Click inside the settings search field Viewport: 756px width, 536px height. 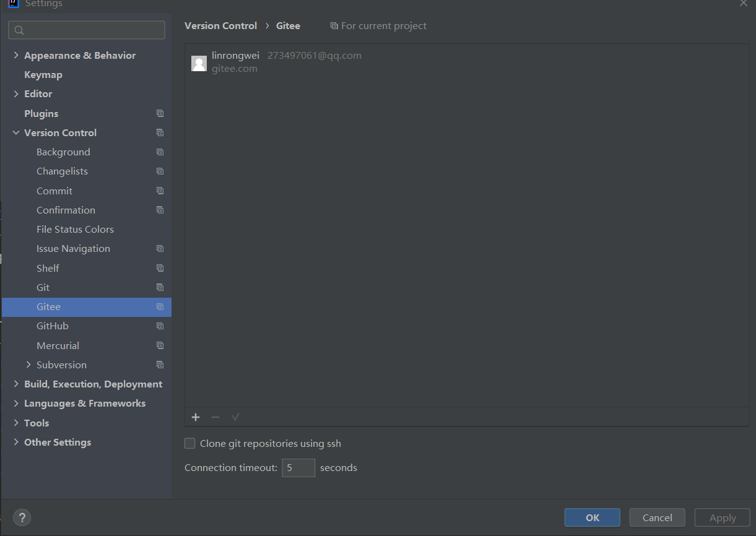pyautogui.click(x=87, y=30)
